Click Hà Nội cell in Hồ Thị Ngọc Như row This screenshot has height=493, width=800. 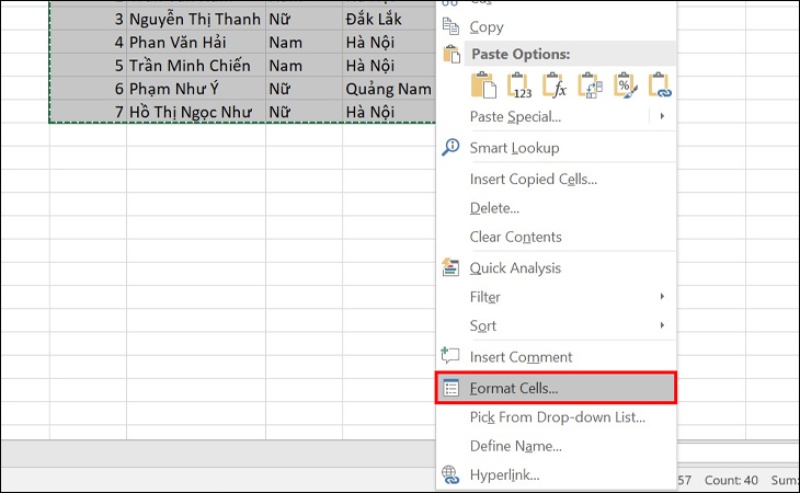pyautogui.click(x=389, y=112)
